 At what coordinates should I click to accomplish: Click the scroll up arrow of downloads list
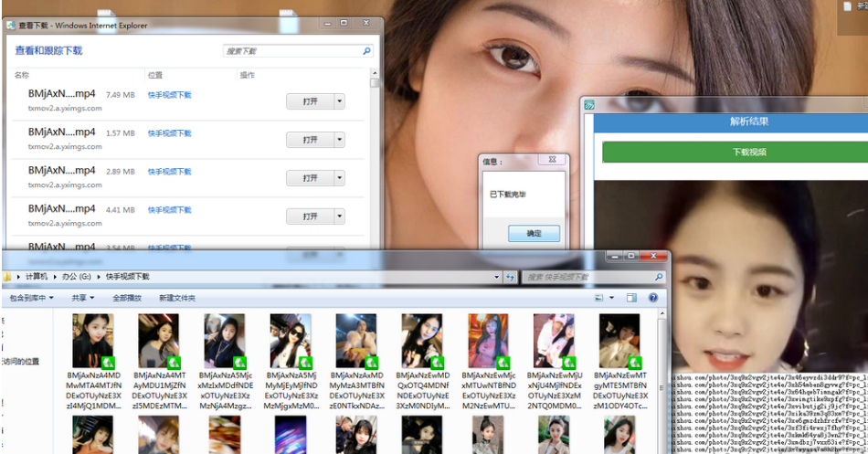tap(375, 73)
